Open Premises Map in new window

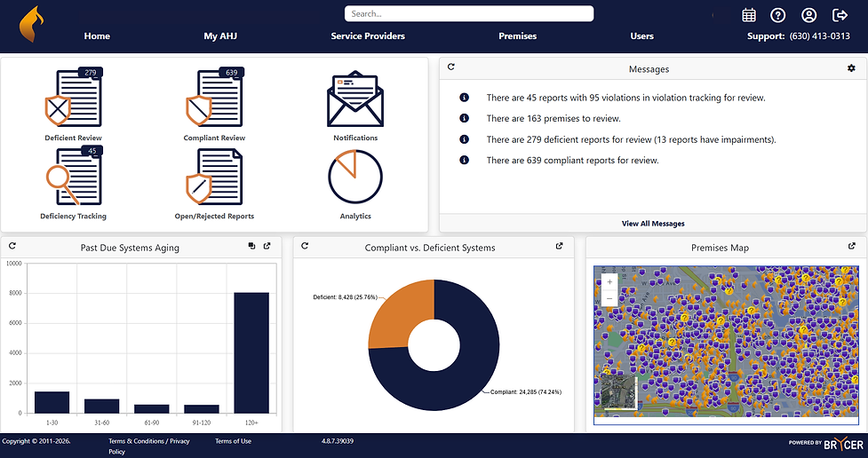[x=851, y=246]
